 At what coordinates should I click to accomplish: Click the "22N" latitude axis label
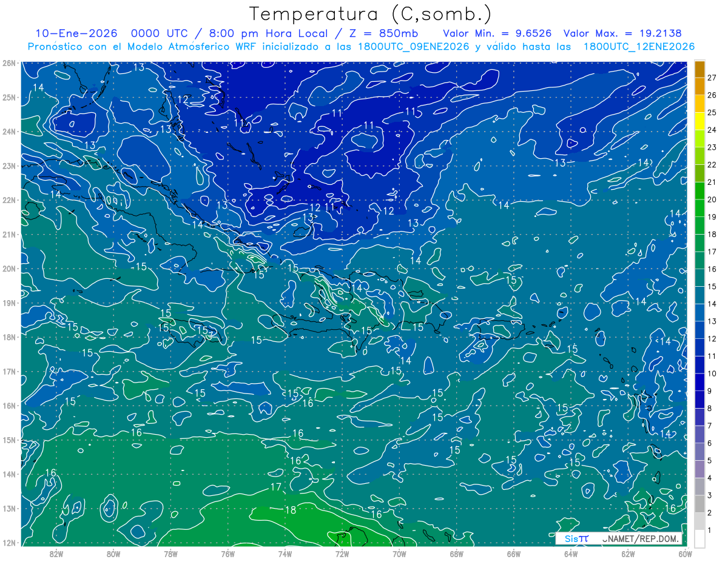click(8, 200)
